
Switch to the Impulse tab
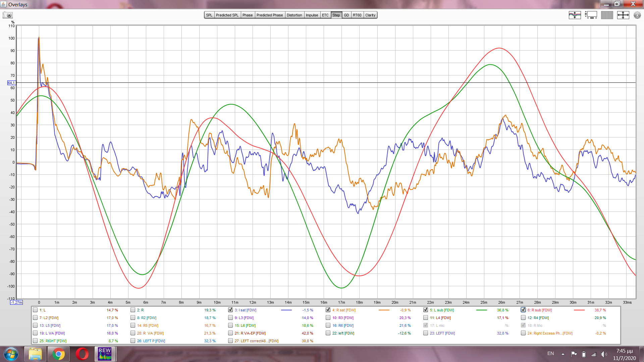[x=312, y=15]
